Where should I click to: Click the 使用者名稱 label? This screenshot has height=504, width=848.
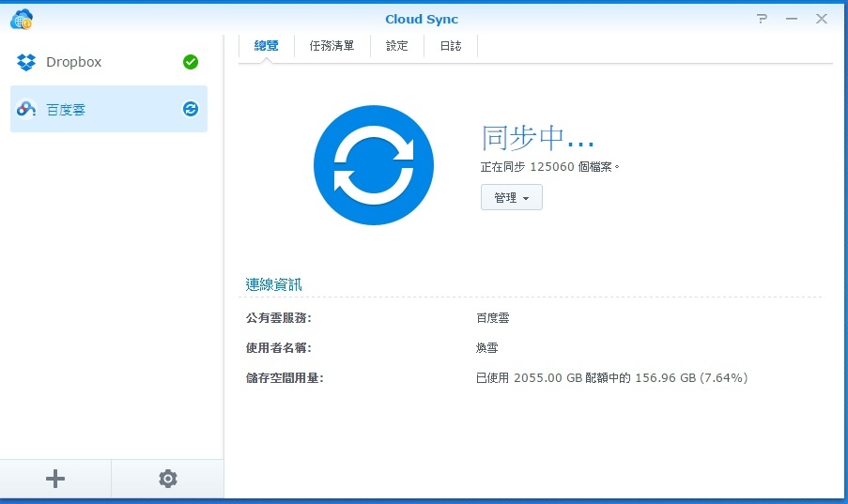click(279, 347)
